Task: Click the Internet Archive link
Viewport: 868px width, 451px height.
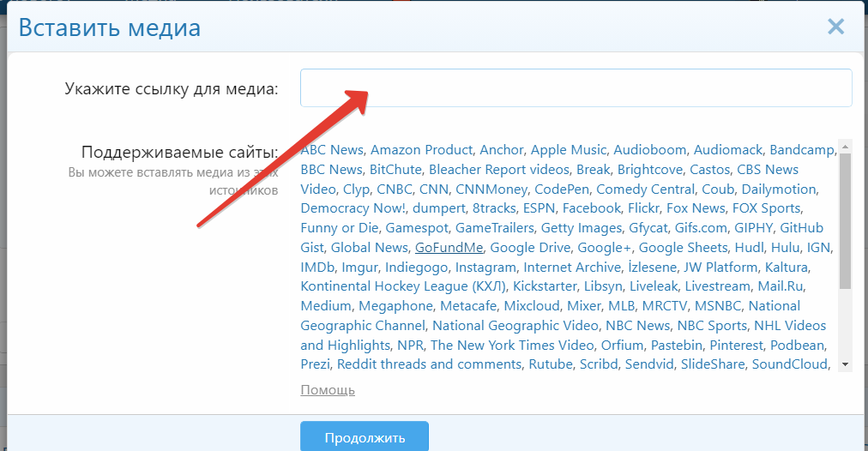Action: click(572, 268)
